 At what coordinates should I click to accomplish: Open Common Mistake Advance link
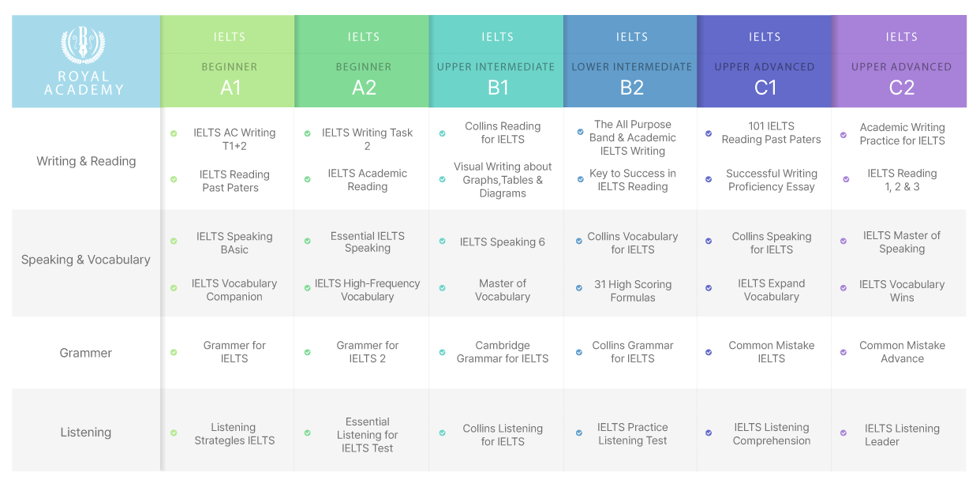902,352
